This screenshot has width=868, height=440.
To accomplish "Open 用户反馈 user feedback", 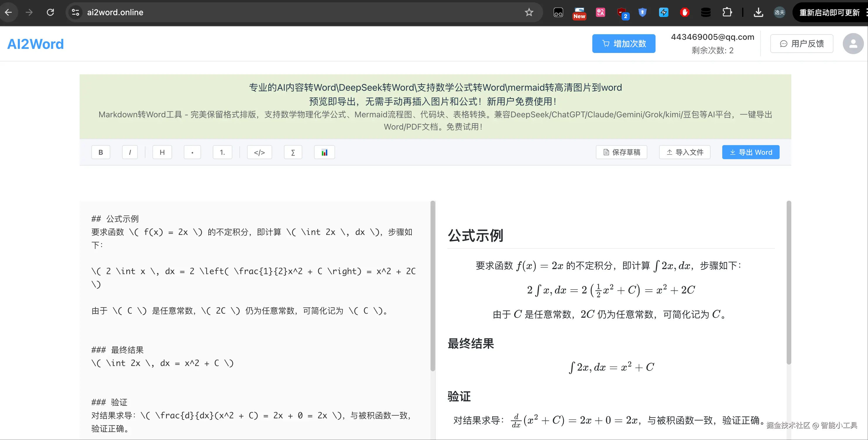I will click(802, 44).
